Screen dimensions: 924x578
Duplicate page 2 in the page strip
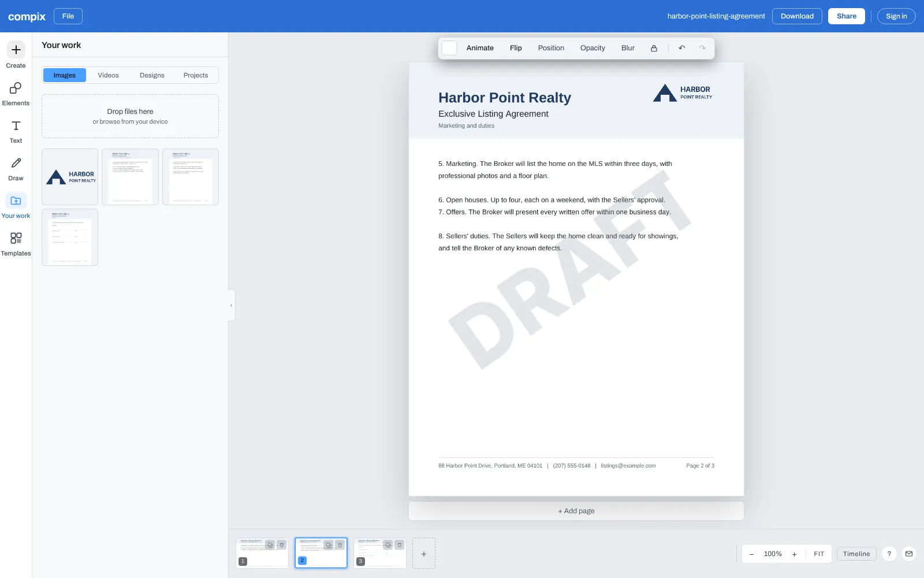click(329, 544)
